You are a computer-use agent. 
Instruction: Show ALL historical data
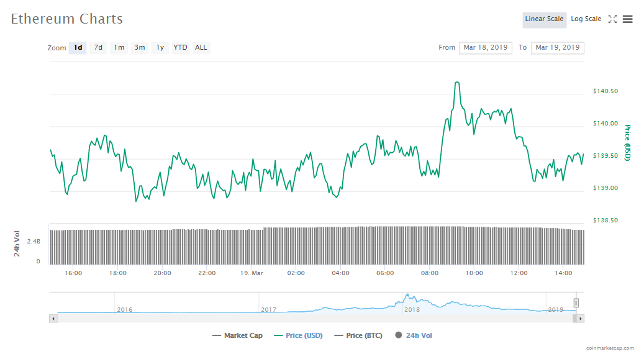201,48
